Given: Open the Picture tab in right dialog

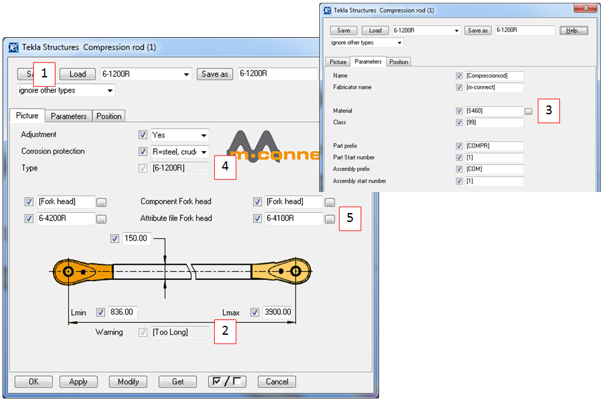Looking at the screenshot, I should coord(338,61).
